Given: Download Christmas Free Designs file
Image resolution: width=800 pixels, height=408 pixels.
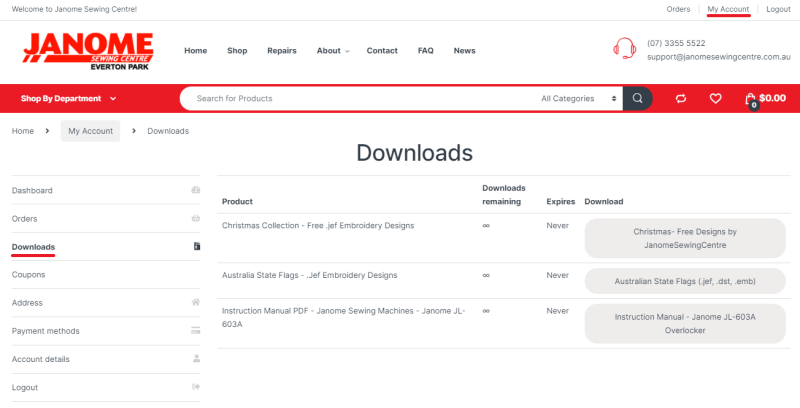Looking at the screenshot, I should click(x=685, y=238).
